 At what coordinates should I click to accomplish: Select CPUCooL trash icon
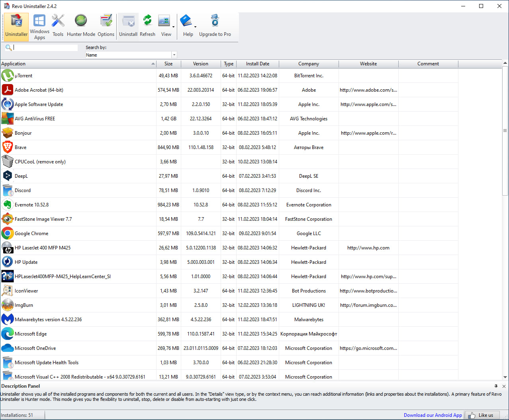point(7,161)
